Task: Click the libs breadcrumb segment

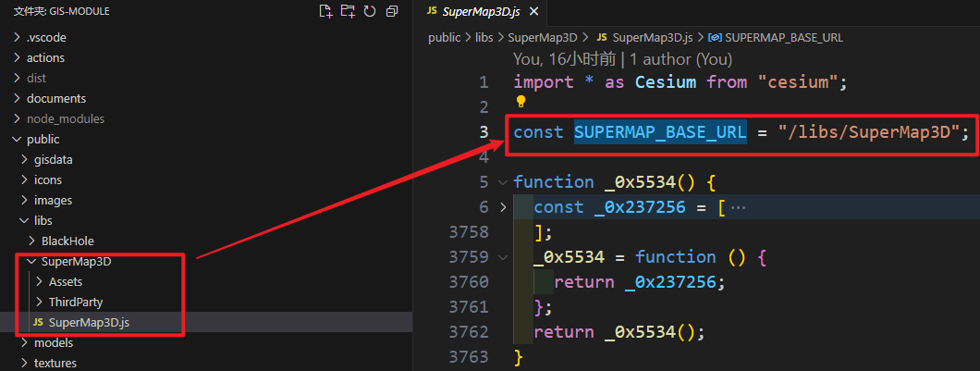Action: [484, 38]
